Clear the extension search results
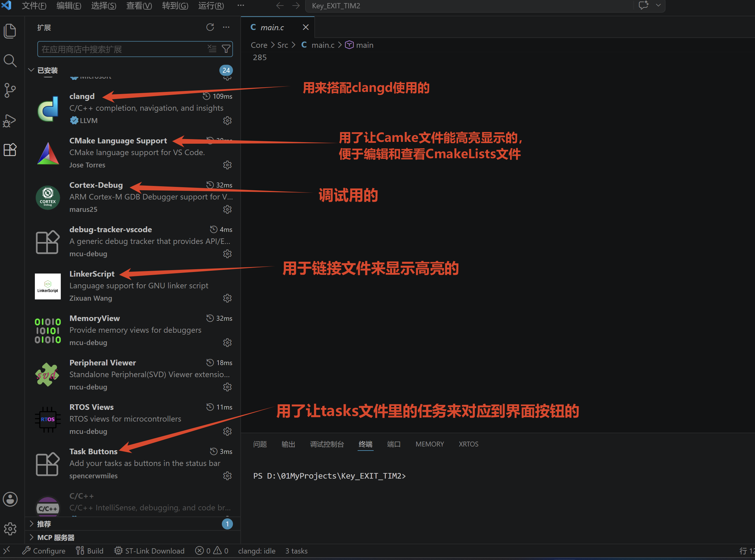The height and width of the screenshot is (560, 755). point(212,48)
